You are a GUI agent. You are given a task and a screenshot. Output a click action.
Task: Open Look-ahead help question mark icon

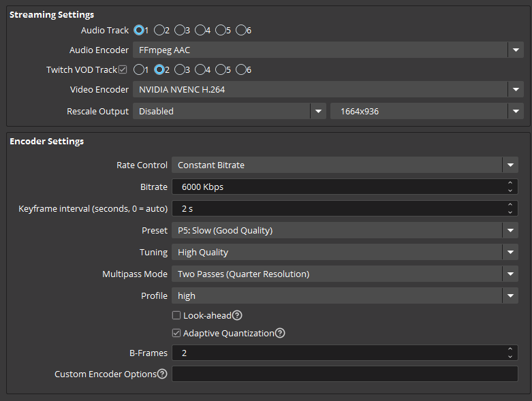coord(237,315)
